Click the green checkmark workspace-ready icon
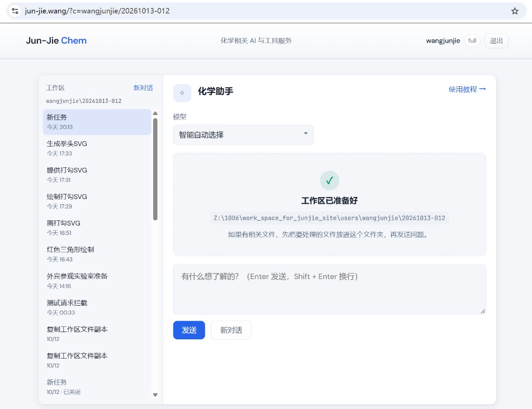The image size is (532, 409). 329,180
